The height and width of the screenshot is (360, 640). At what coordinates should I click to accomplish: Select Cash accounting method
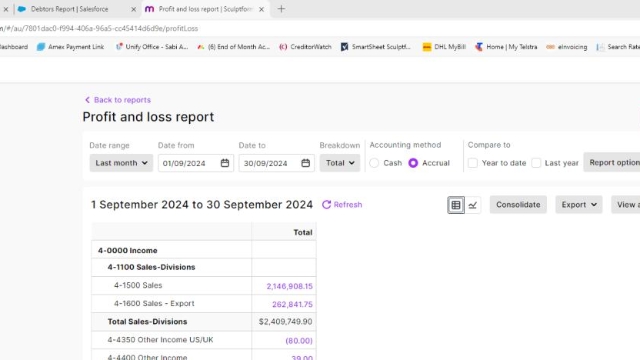click(374, 163)
